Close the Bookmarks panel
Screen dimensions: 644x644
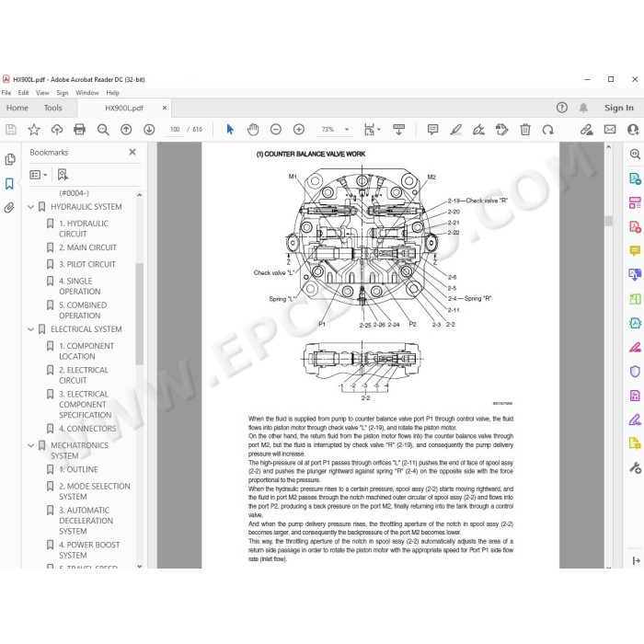click(132, 152)
